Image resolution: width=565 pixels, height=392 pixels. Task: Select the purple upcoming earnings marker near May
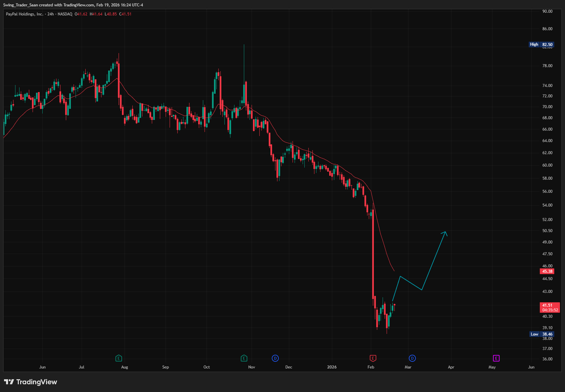496,358
